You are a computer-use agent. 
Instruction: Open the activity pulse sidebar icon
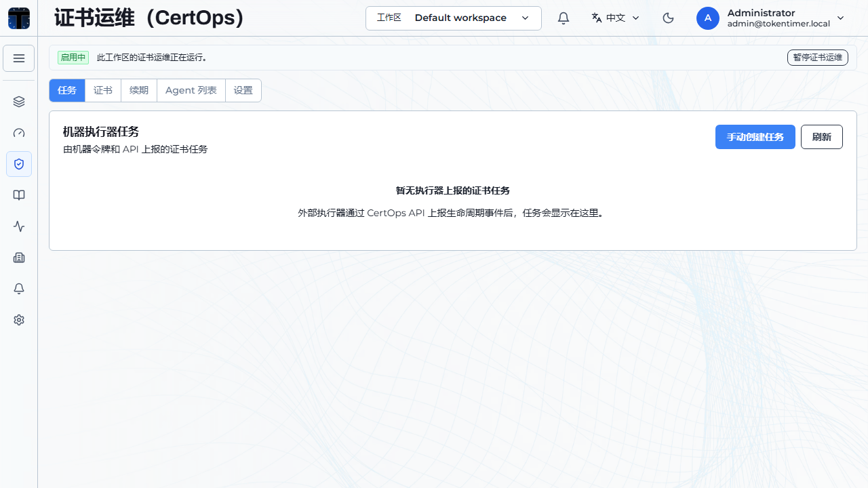coord(19,226)
